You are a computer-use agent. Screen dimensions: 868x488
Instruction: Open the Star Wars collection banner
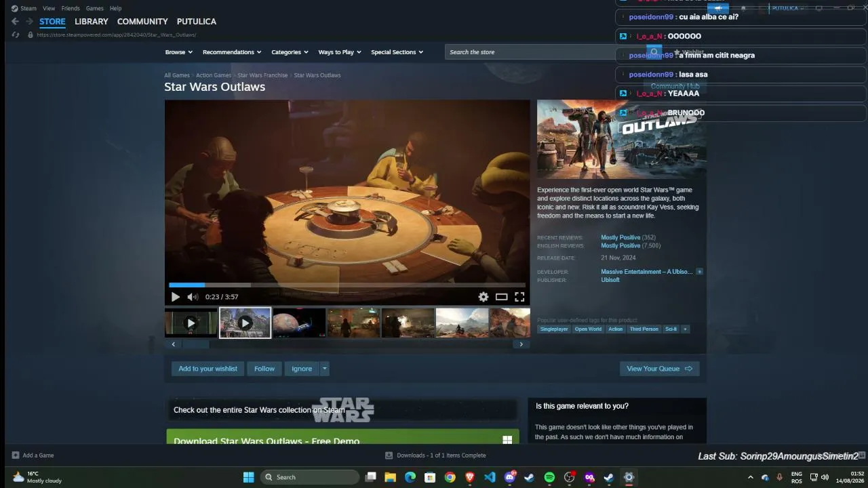[x=342, y=410]
